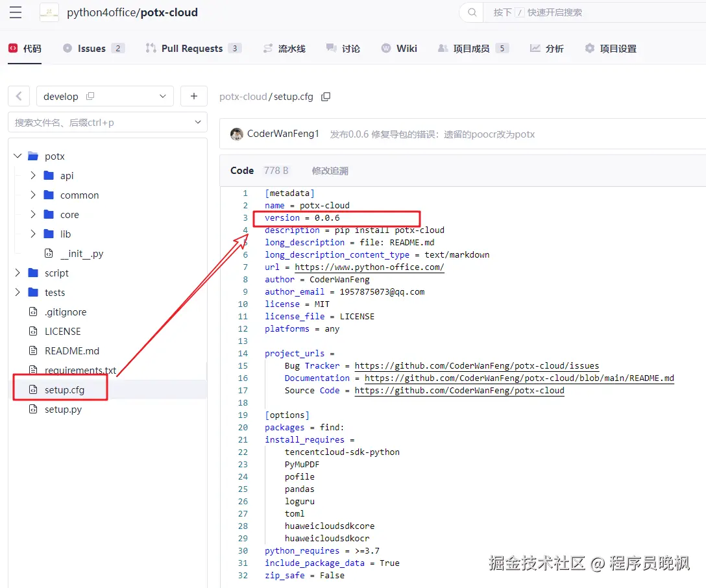
Task: Open the python-office.com url link
Action: click(369, 267)
